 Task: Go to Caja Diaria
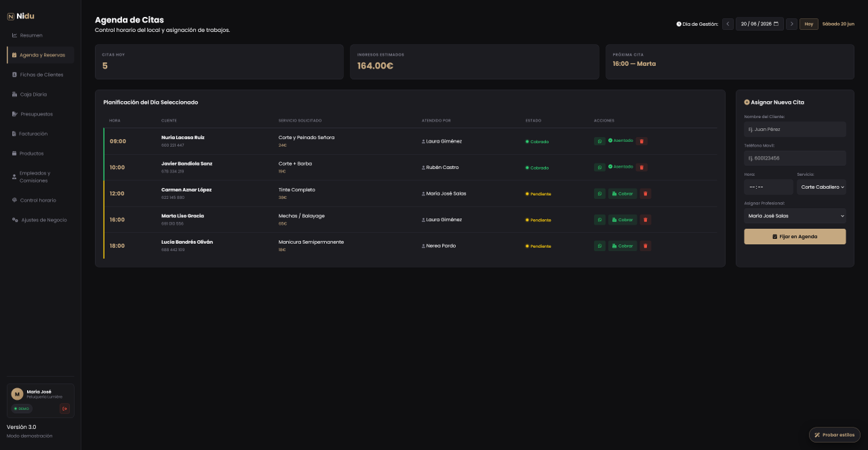tap(41, 94)
